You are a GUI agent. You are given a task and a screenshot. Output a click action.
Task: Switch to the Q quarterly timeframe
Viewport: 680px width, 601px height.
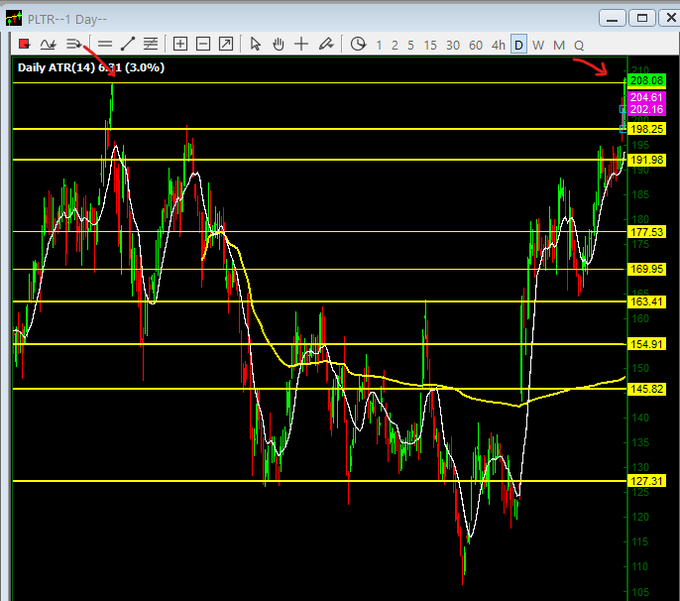[579, 45]
